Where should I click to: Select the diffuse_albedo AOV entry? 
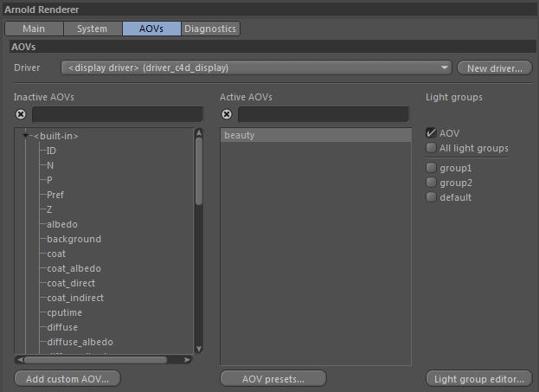click(x=80, y=342)
